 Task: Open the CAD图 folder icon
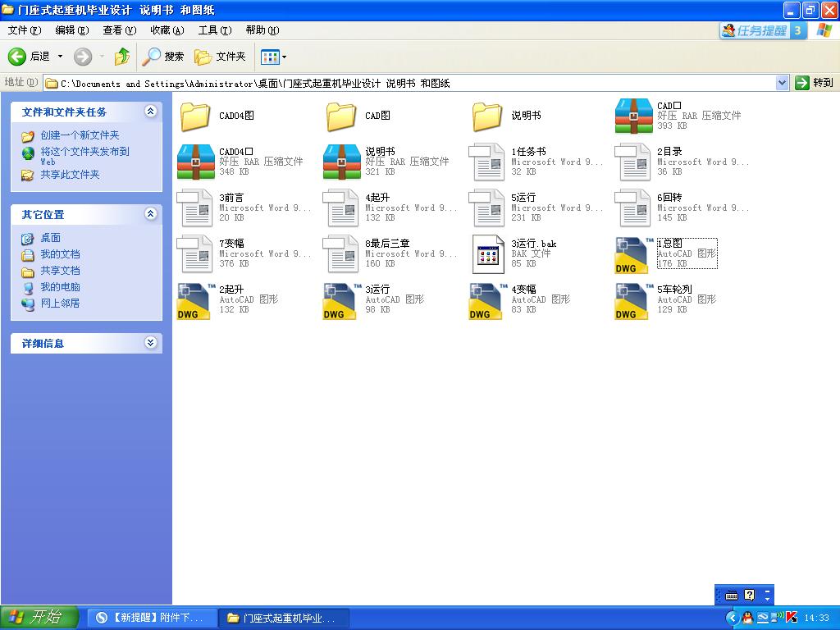pos(341,116)
